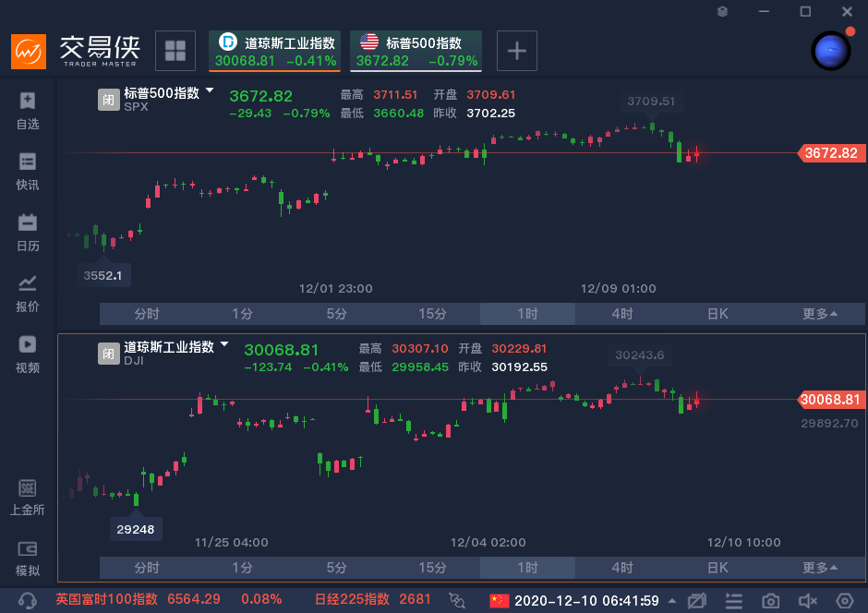Open the blue planet user avatar

[x=831, y=51]
